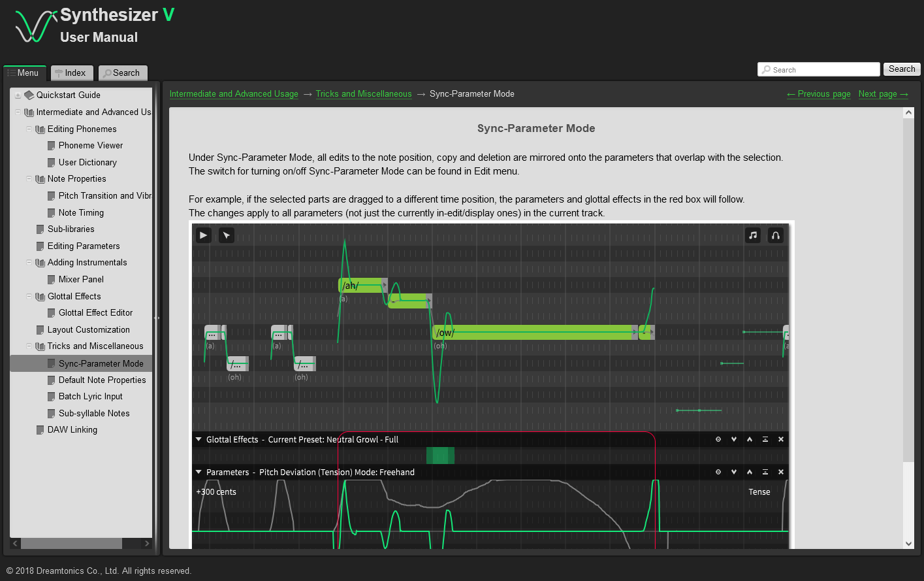
Task: Click the content pane scrollbar up arrow
Action: 908,113
